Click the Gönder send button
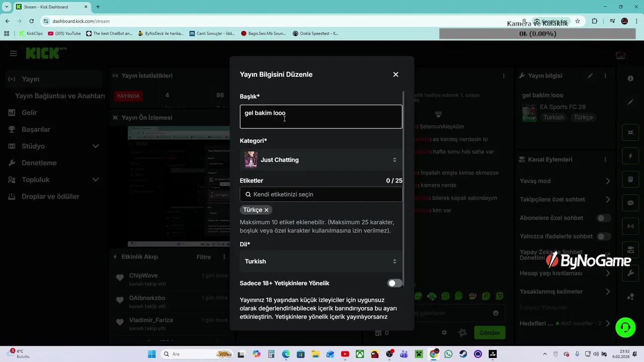644x362 pixels. click(x=490, y=332)
